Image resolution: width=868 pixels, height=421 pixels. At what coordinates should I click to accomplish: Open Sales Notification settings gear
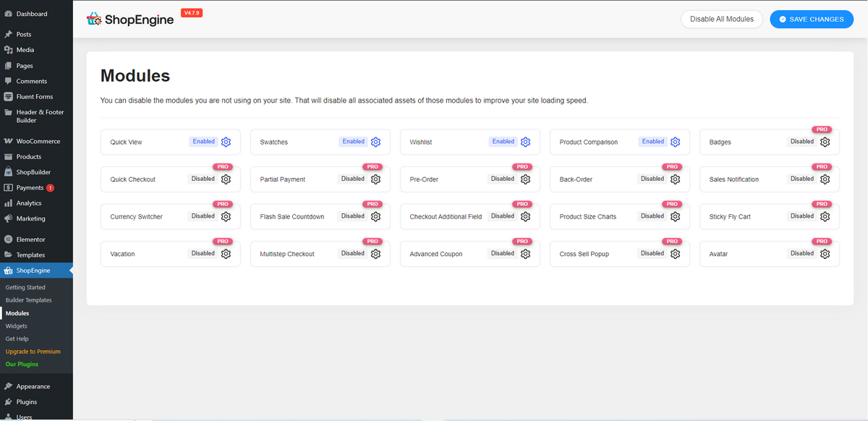(825, 179)
